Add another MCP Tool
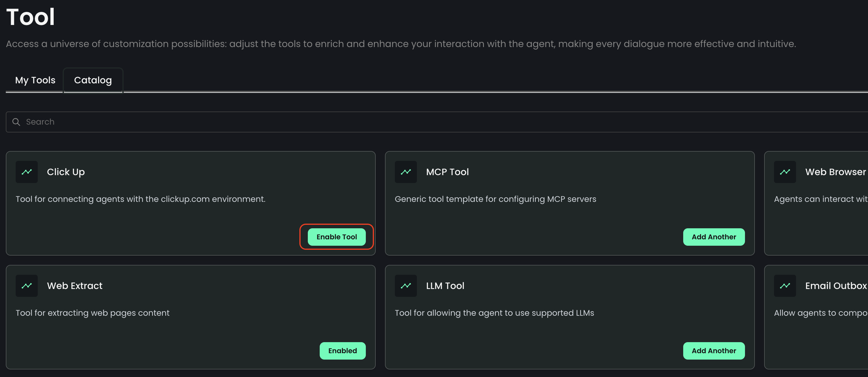Viewport: 868px width, 377px height. (714, 237)
